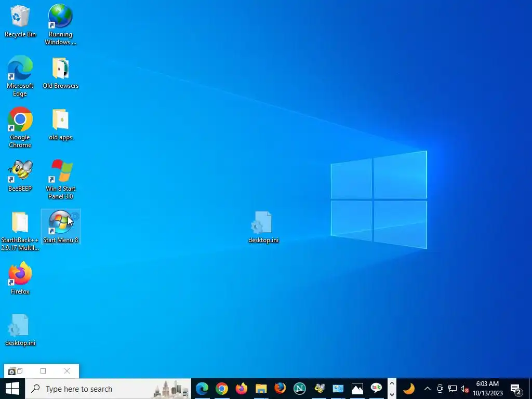
Task: Restore the minimized window above the taskbar
Action: (20, 371)
